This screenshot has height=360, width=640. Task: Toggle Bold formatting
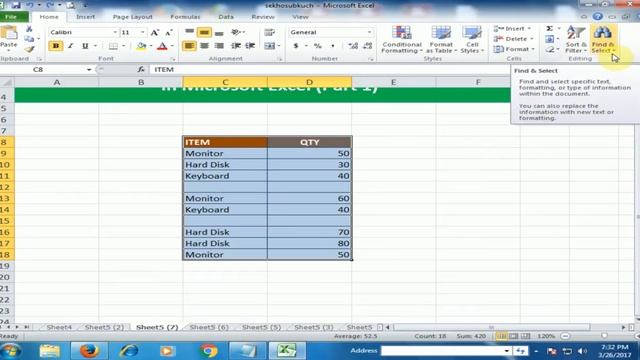(56, 46)
